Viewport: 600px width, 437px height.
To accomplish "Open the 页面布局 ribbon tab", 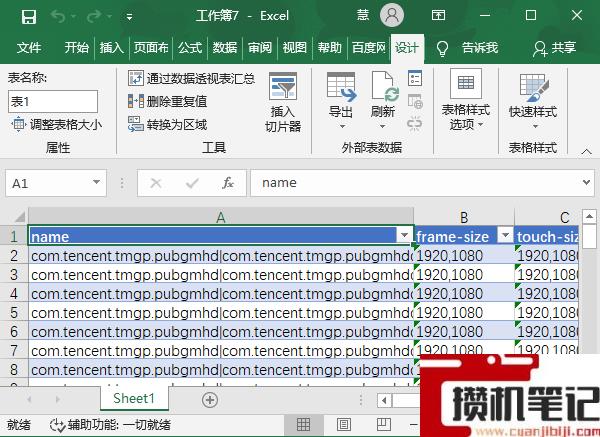I will tap(151, 48).
